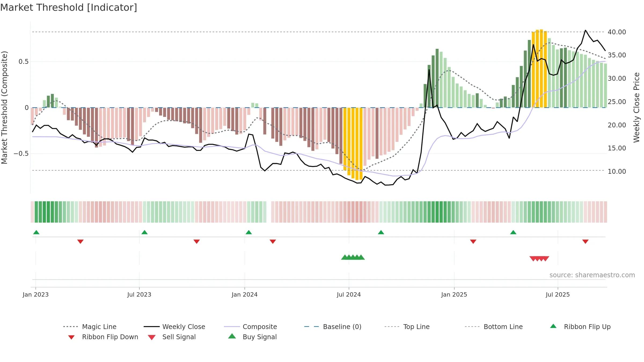Click the source: sharemaestro.com text

point(592,275)
